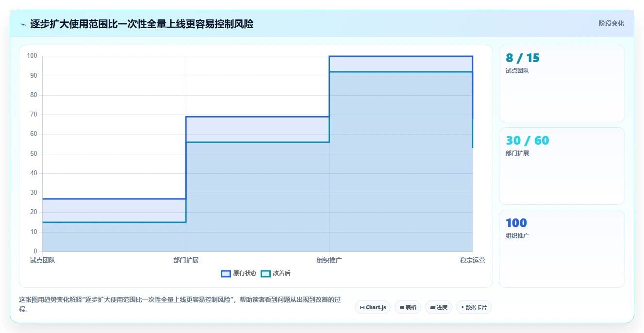Click the 组织推广 x-axis label
Viewport: 644px width, 333px height.
pos(330,260)
